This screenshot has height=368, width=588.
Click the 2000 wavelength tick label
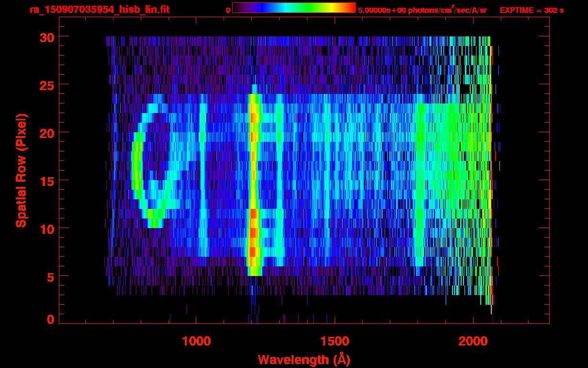(x=473, y=341)
